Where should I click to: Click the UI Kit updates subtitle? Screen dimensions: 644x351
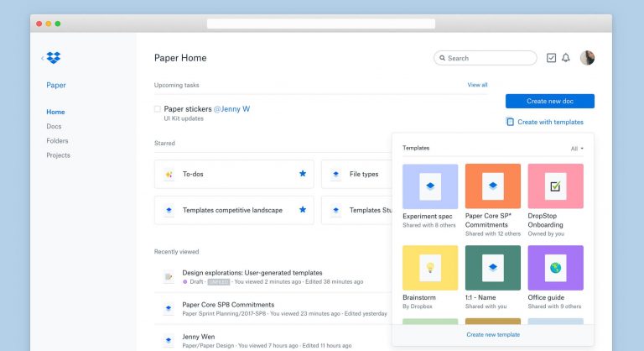pyautogui.click(x=184, y=118)
